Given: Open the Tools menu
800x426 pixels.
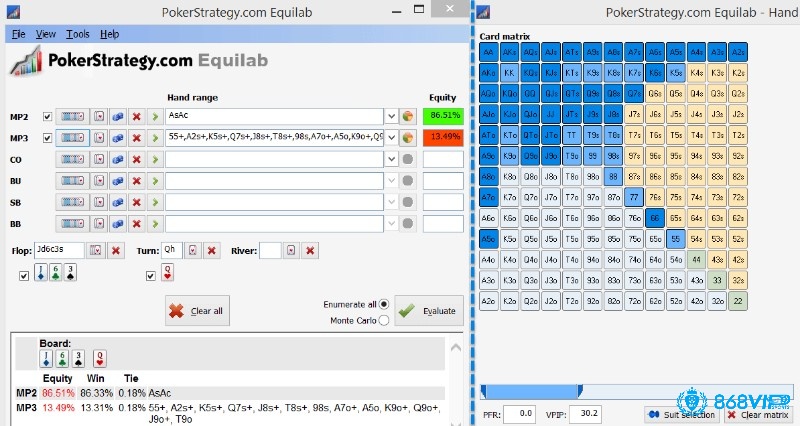Looking at the screenshot, I should [x=78, y=34].
